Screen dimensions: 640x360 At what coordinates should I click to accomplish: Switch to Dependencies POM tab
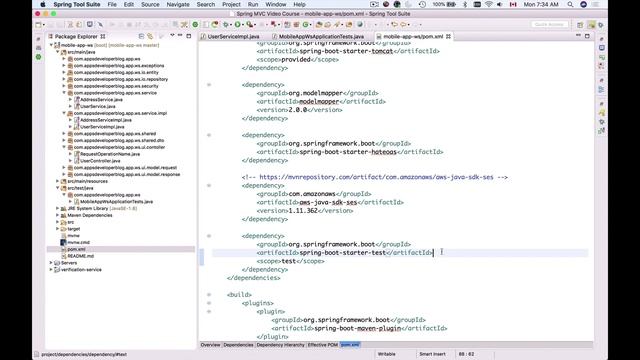pos(238,345)
